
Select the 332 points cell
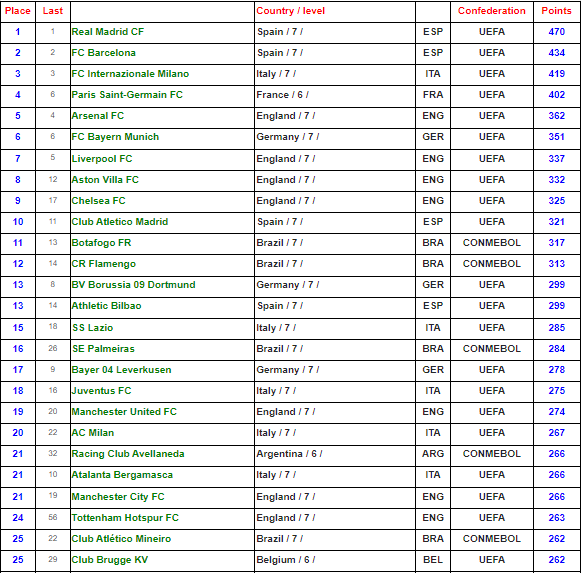coord(556,180)
